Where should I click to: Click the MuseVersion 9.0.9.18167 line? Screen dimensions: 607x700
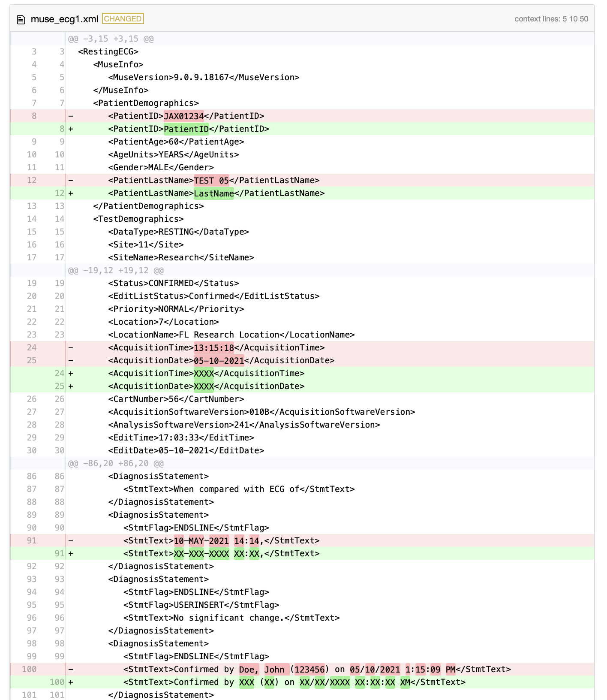204,77
